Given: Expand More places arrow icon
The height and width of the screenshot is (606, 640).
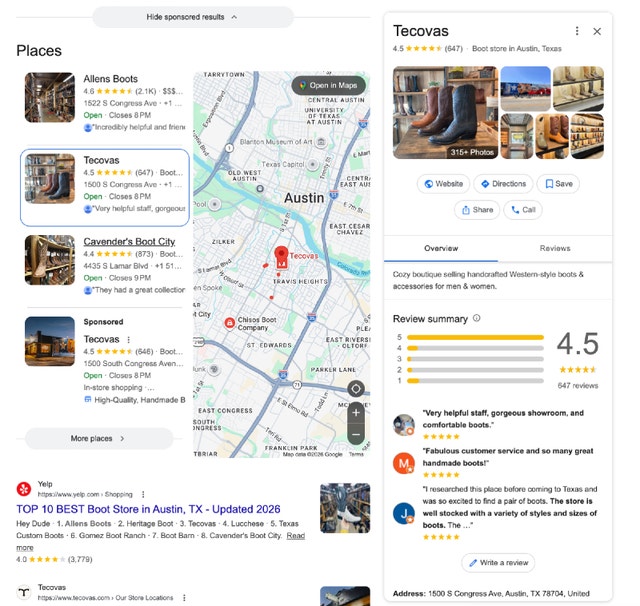Looking at the screenshot, I should [x=122, y=438].
